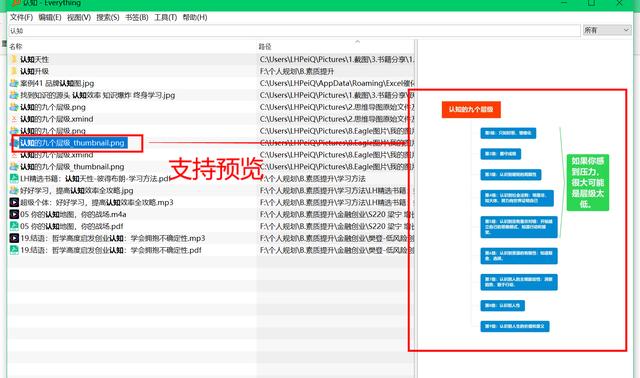Click the path cell of the 认知天性 row
This screenshot has width=640, height=378.
point(336,60)
